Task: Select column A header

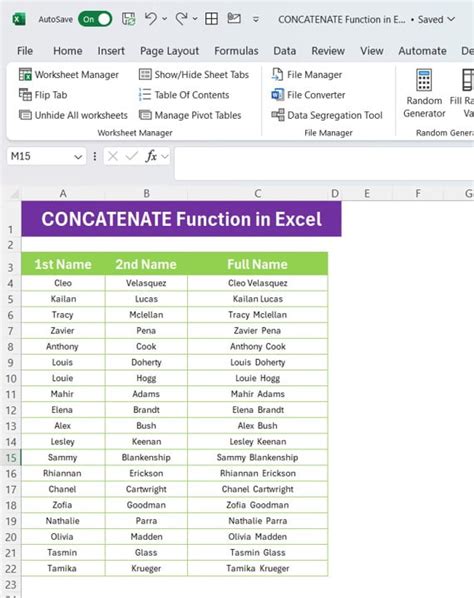Action: pyautogui.click(x=63, y=194)
